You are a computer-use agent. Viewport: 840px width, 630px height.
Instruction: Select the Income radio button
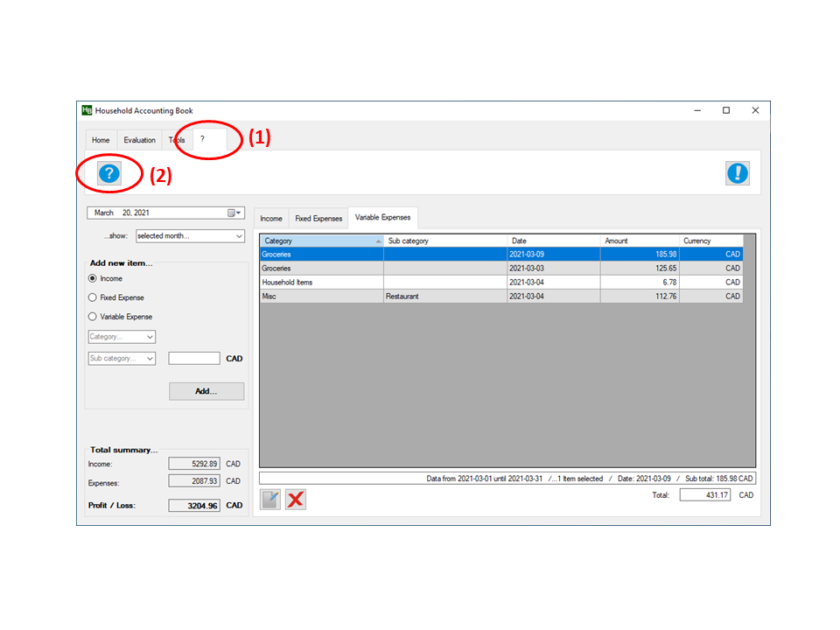tap(93, 278)
